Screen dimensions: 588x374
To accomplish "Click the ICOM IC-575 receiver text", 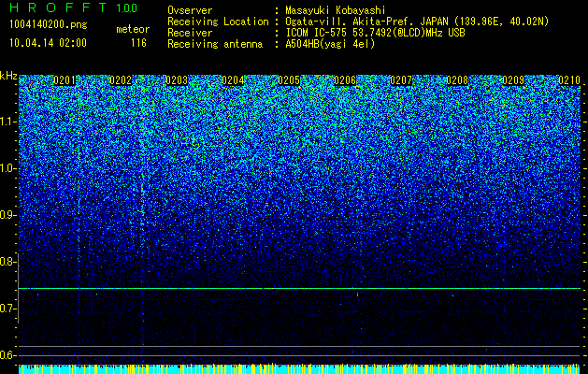I will (375, 33).
